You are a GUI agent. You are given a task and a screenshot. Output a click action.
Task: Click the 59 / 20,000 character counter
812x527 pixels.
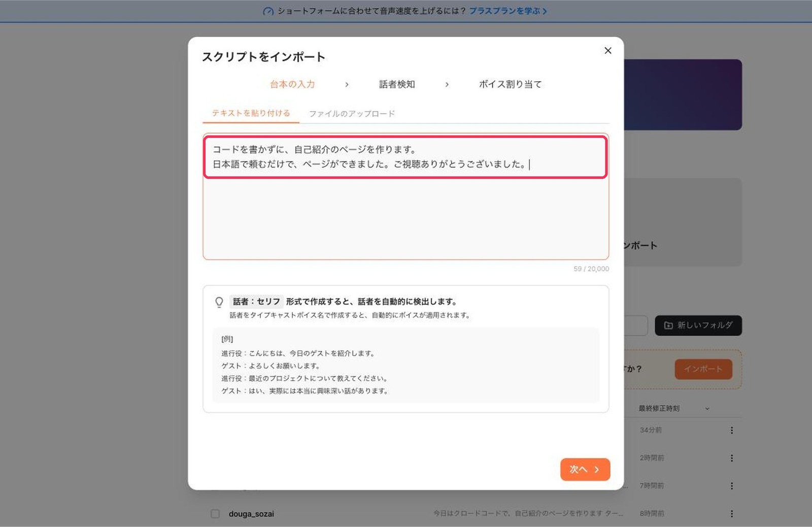click(x=591, y=269)
